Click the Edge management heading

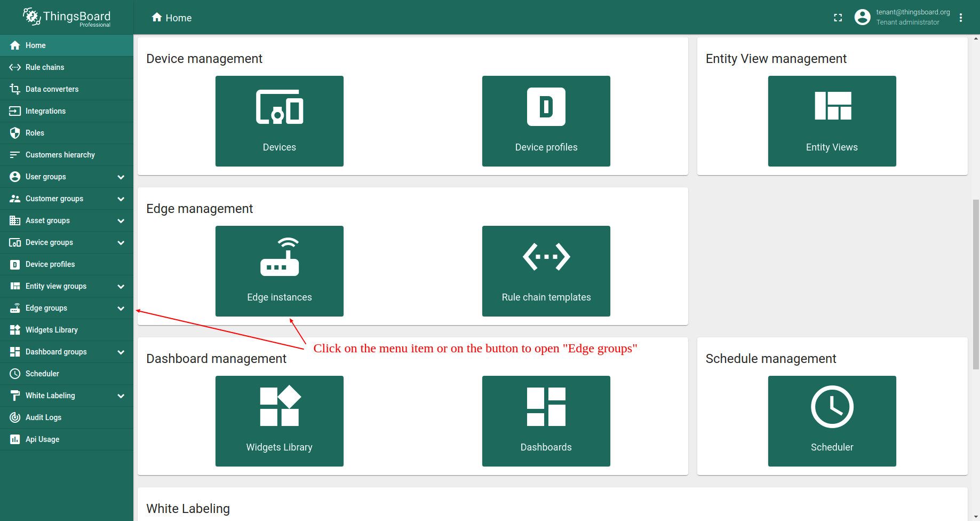tap(200, 209)
